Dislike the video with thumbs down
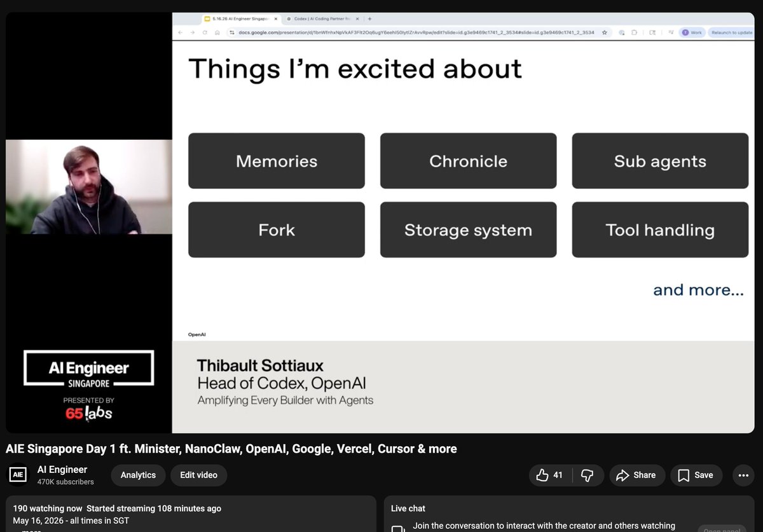The image size is (763, 532). pyautogui.click(x=588, y=475)
